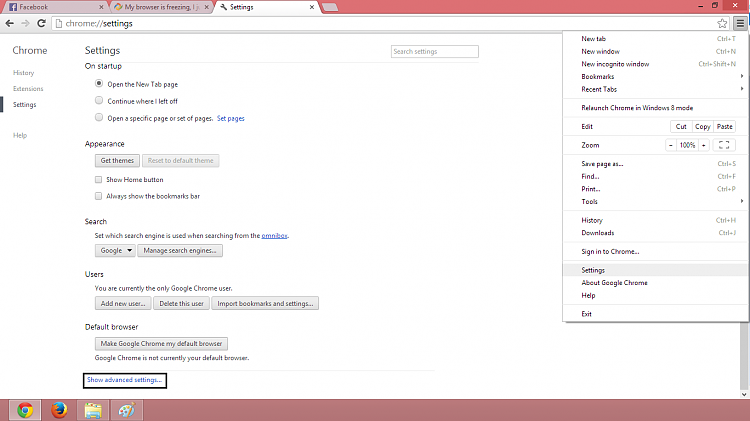Open File Explorer from the taskbar
The width and height of the screenshot is (750, 421).
pyautogui.click(x=93, y=410)
